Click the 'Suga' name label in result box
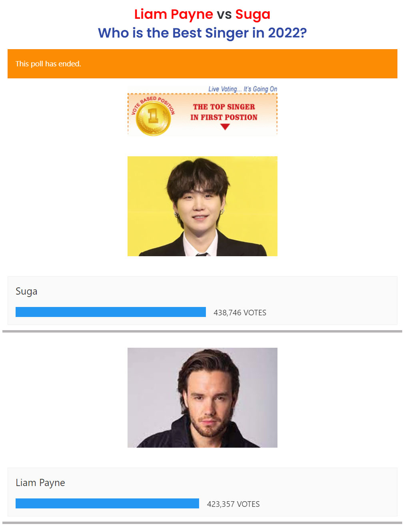407x532 pixels. pyautogui.click(x=26, y=291)
